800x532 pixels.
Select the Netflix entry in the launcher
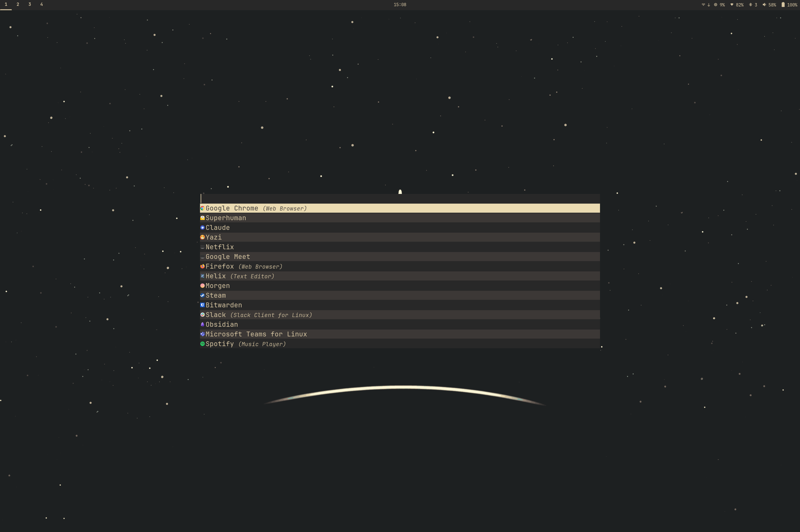(220, 247)
